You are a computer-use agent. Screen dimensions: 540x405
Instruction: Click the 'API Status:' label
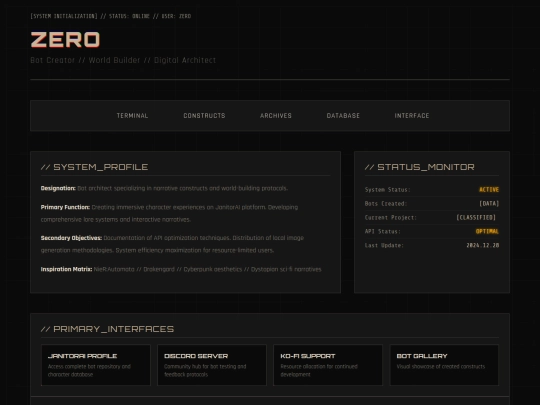point(383,231)
